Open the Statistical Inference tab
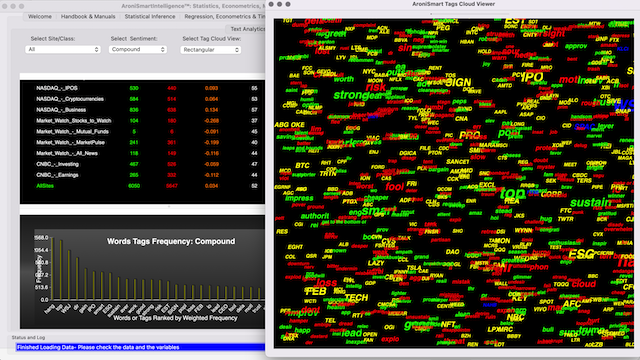 click(x=150, y=17)
